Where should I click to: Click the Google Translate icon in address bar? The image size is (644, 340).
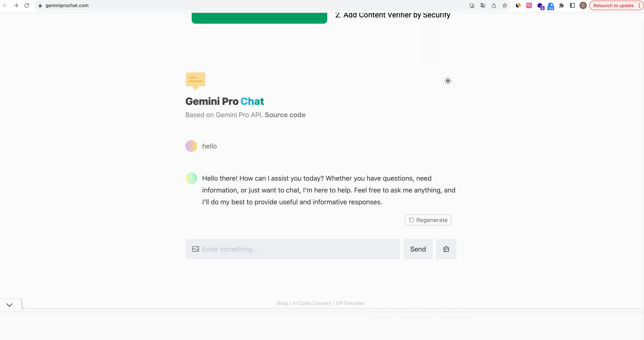[x=483, y=6]
